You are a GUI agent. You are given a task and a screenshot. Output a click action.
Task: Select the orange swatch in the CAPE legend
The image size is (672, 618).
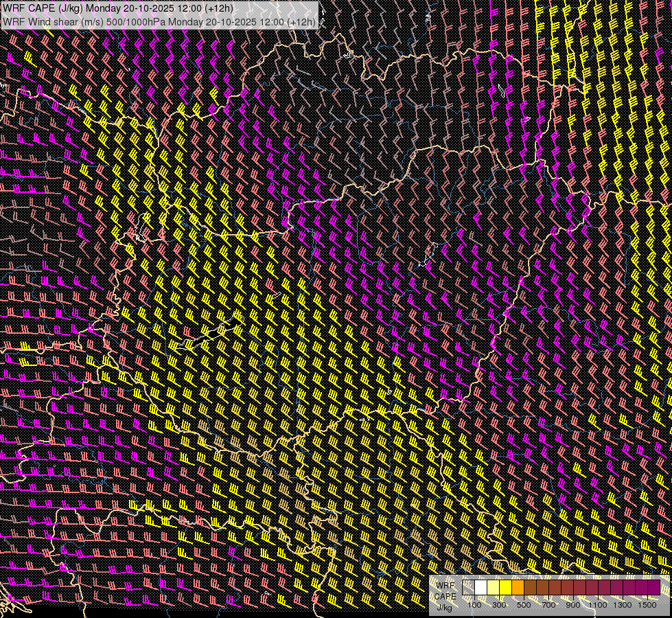tap(518, 588)
